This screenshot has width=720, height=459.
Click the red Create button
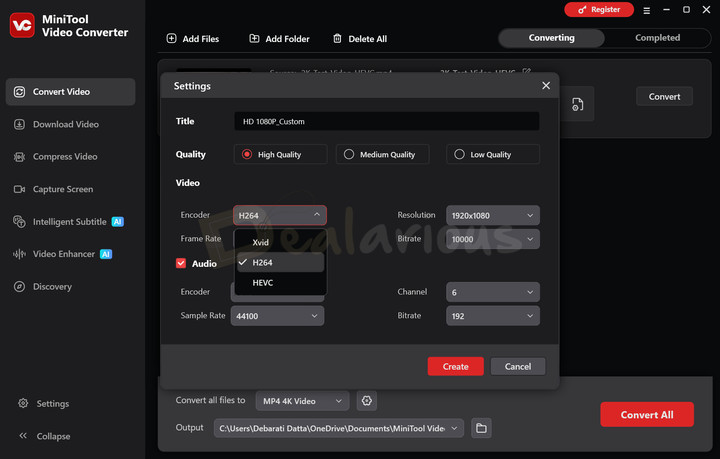[456, 366]
